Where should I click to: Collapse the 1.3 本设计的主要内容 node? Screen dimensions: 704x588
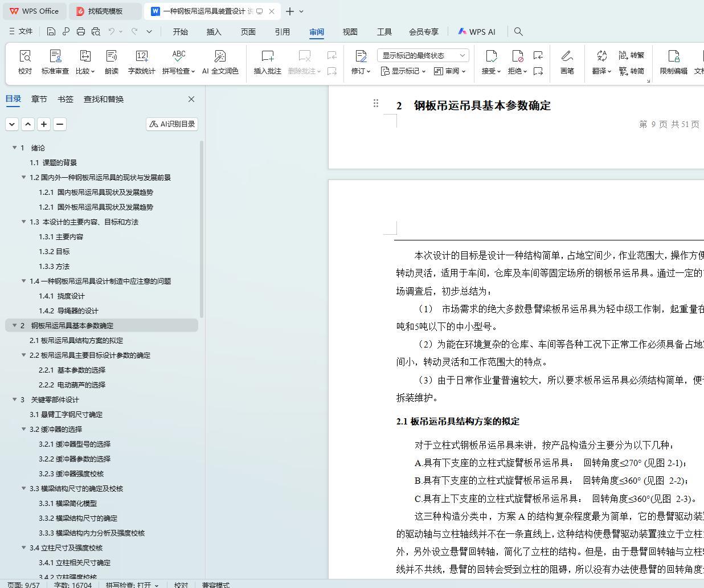tap(24, 222)
